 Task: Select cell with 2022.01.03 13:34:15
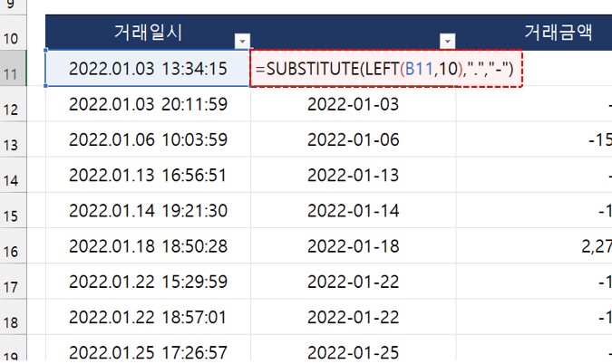[x=147, y=68]
